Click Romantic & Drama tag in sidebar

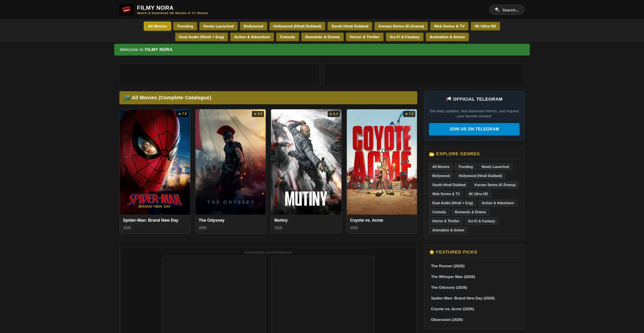[470, 212]
